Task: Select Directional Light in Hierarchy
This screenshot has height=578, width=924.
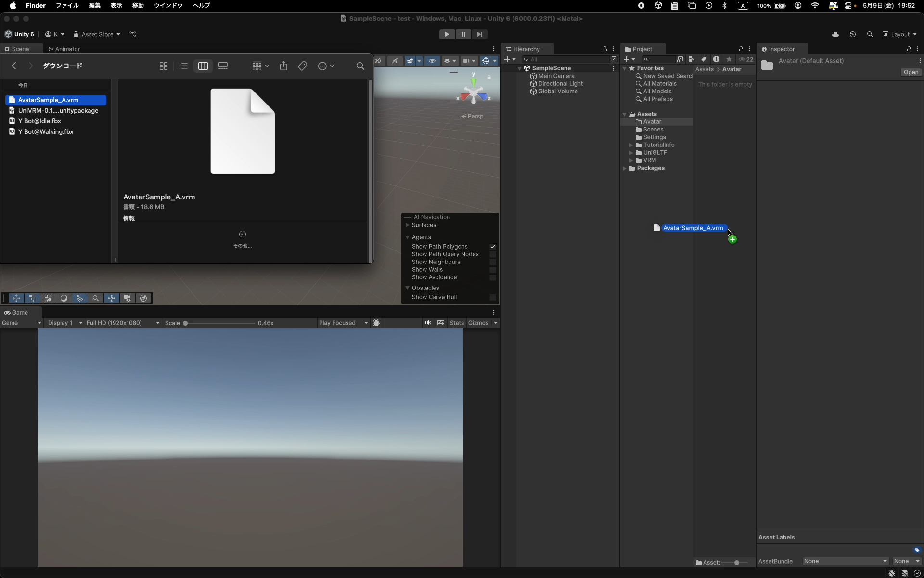Action: click(x=560, y=84)
